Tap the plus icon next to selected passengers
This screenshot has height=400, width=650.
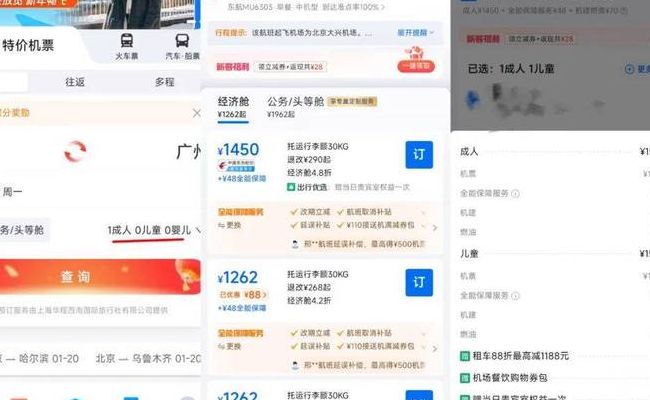coord(629,69)
